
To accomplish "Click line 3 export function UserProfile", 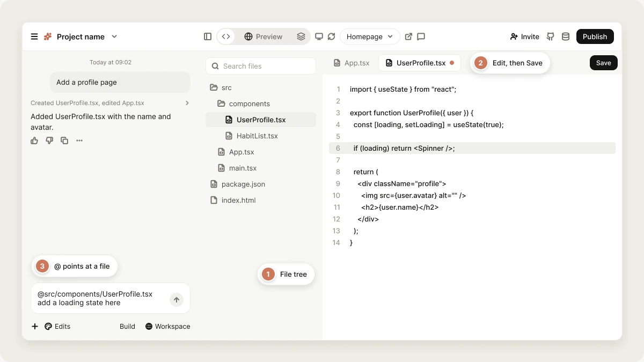I will pos(412,113).
